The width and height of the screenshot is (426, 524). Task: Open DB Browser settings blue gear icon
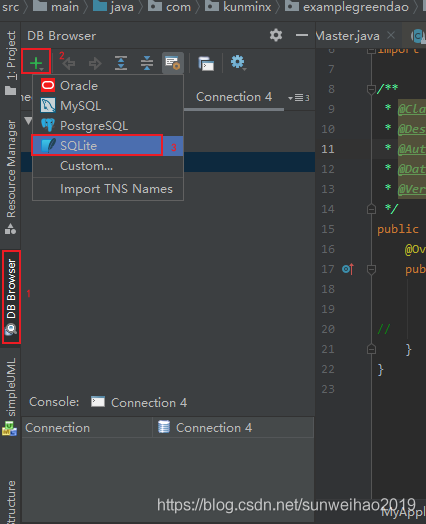coord(238,62)
